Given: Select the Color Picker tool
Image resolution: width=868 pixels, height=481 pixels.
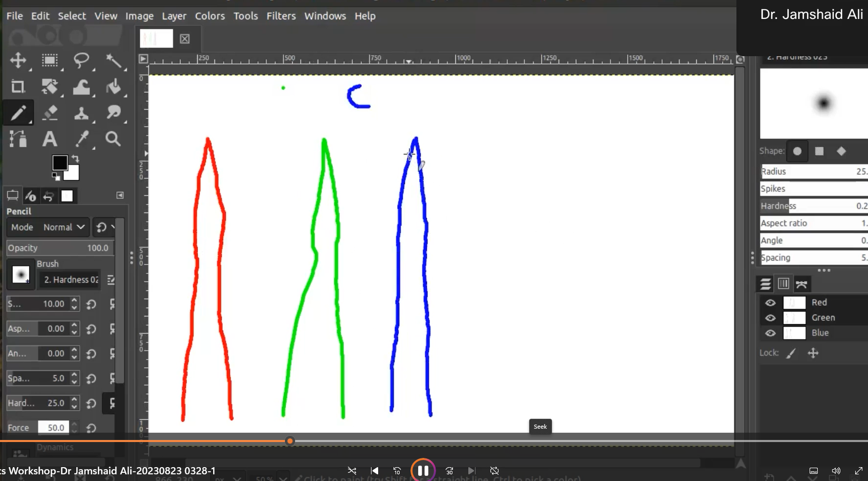Looking at the screenshot, I should tap(81, 138).
